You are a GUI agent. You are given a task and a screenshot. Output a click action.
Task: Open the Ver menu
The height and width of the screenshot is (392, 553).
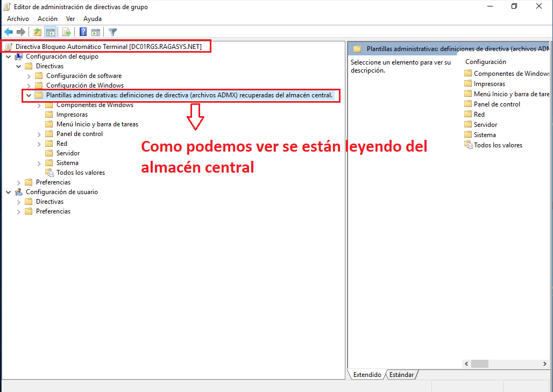click(70, 18)
